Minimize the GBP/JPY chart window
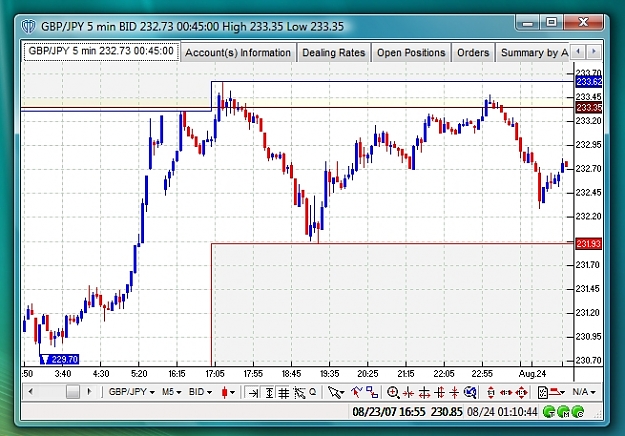 click(x=527, y=23)
